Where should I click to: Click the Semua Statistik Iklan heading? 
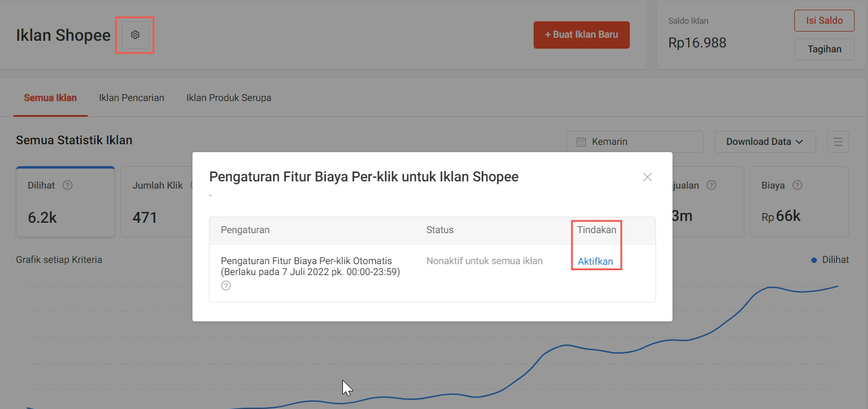click(x=74, y=140)
